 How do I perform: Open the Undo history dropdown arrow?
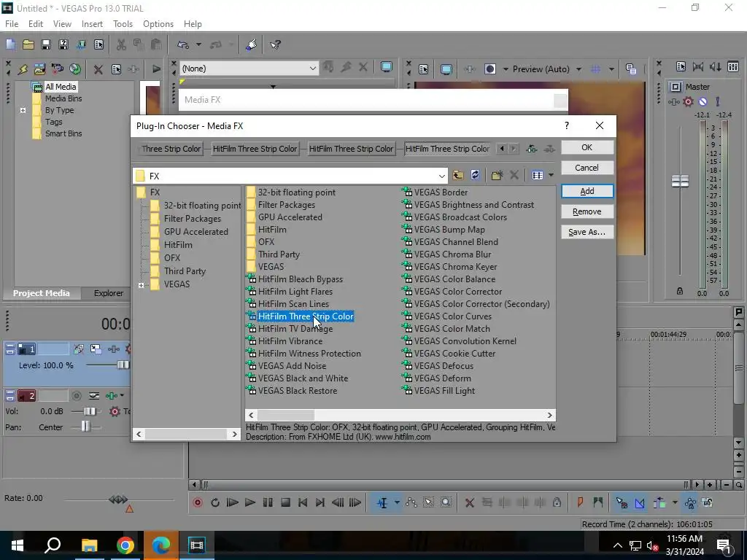[198, 44]
